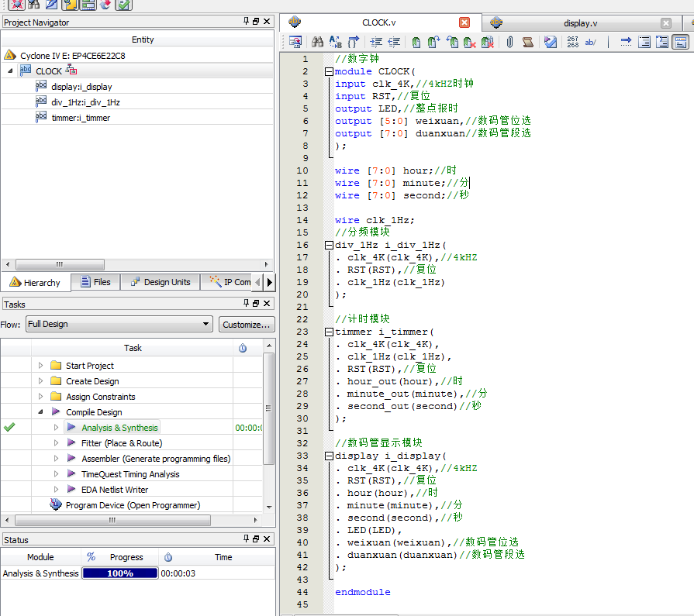Click the blue arrow with dotted line icon
The image size is (694, 616).
pos(626,42)
